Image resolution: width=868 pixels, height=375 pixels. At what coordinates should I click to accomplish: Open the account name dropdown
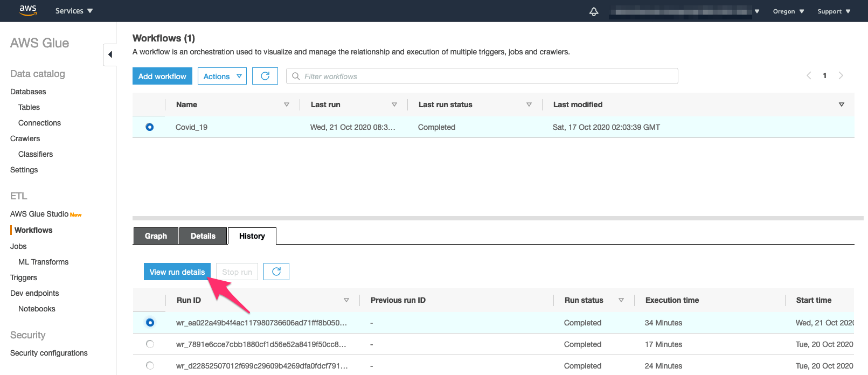point(684,11)
